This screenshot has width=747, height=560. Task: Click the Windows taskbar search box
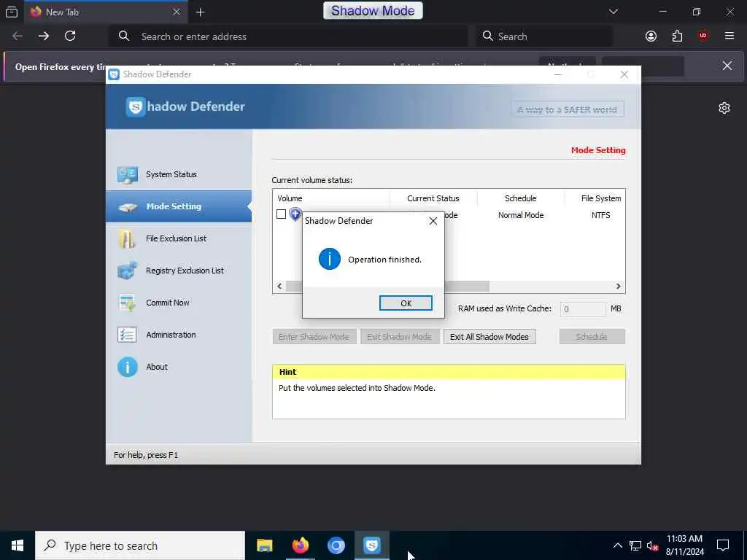[x=140, y=545]
